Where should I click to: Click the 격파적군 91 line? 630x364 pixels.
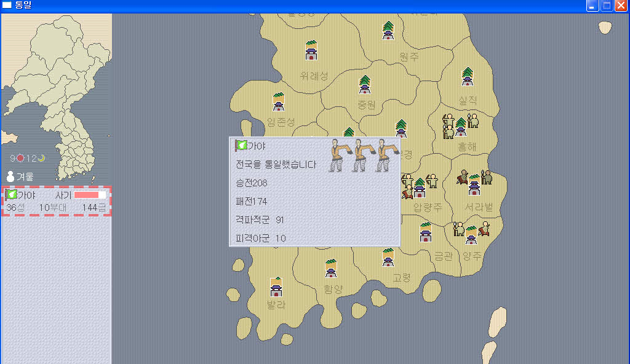point(260,220)
